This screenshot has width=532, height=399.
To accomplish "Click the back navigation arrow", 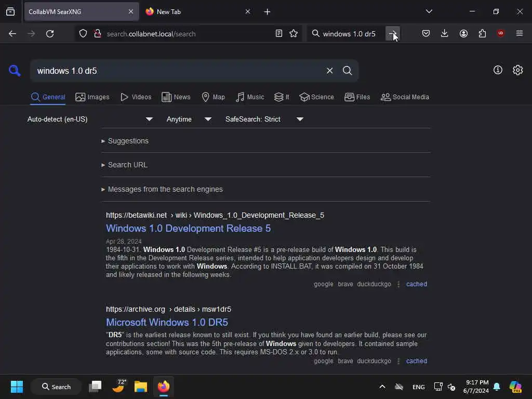I will (x=12, y=34).
